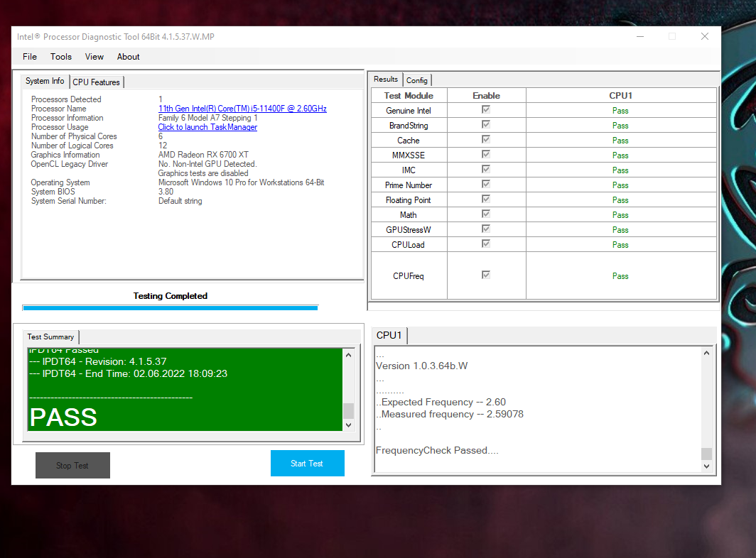Click the testing progress bar
Viewport: 756px width, 558px height.
(171, 308)
